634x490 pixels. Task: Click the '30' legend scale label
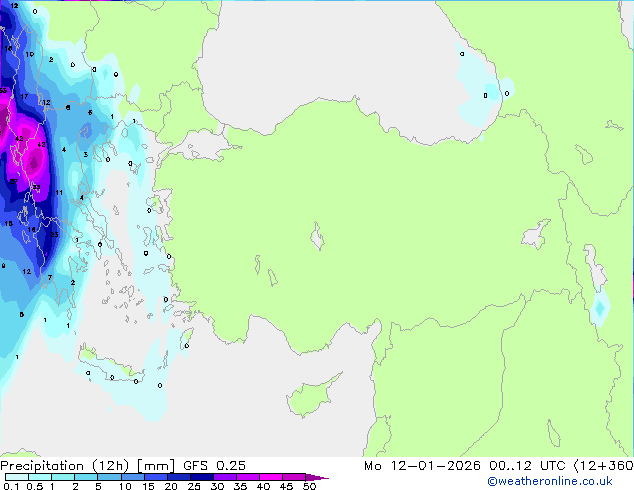pos(217,486)
